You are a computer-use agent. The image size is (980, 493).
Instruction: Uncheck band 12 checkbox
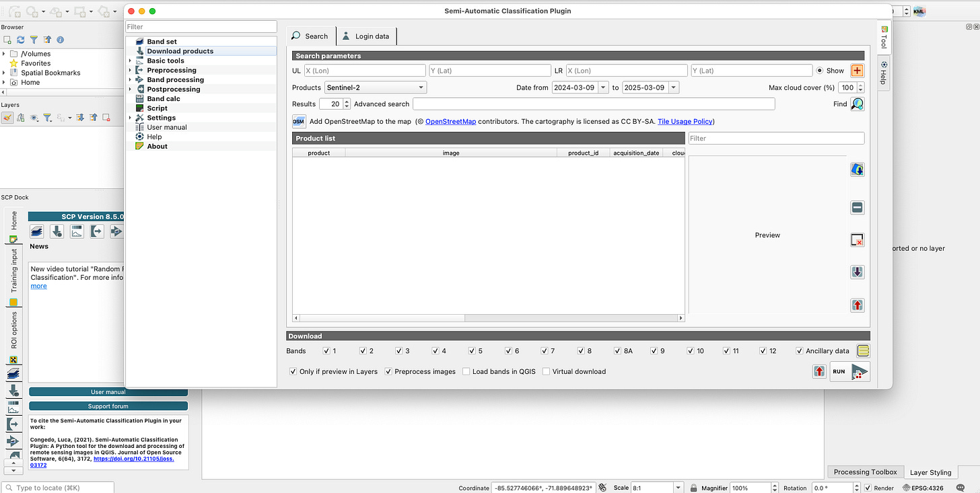763,350
